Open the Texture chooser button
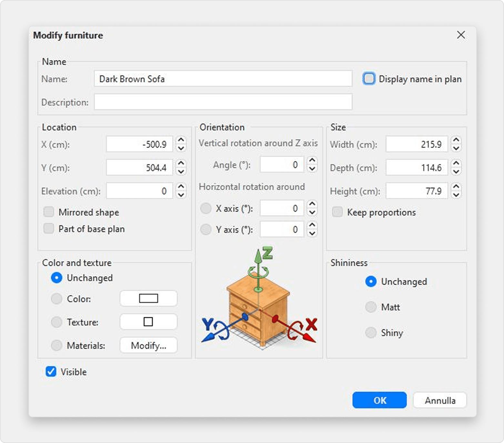The height and width of the screenshot is (443, 504). point(148,322)
